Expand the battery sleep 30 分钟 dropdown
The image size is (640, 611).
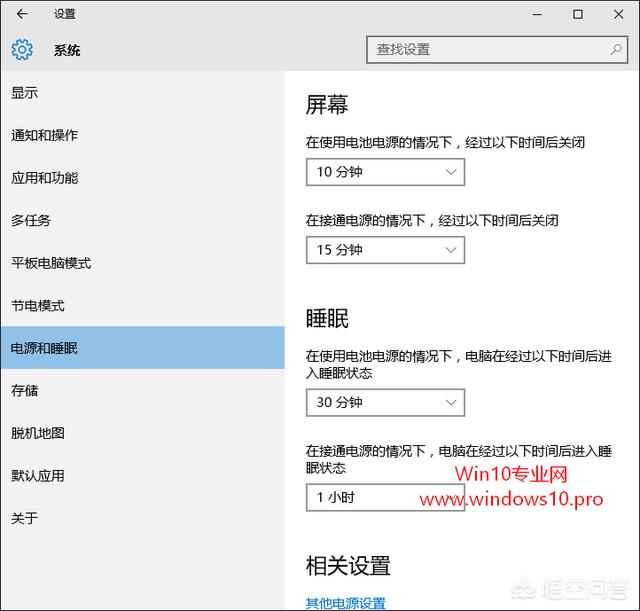pyautogui.click(x=385, y=402)
